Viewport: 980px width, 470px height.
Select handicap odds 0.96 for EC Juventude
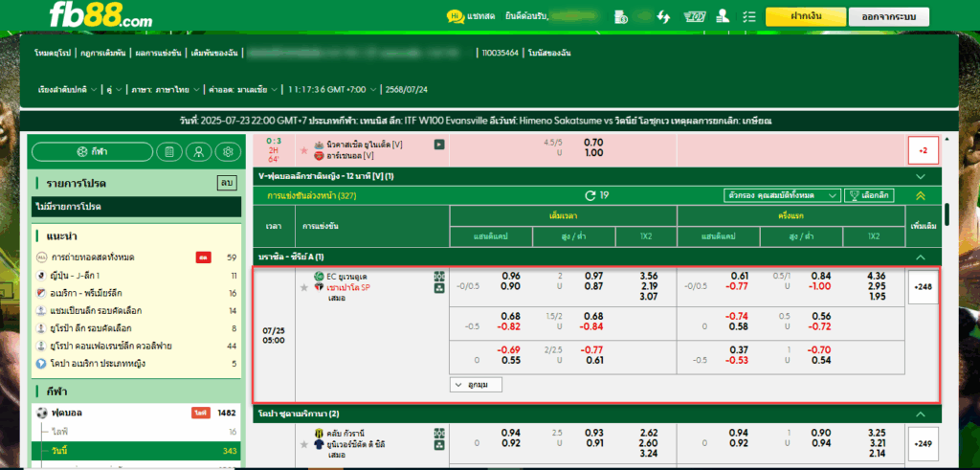coord(511,276)
